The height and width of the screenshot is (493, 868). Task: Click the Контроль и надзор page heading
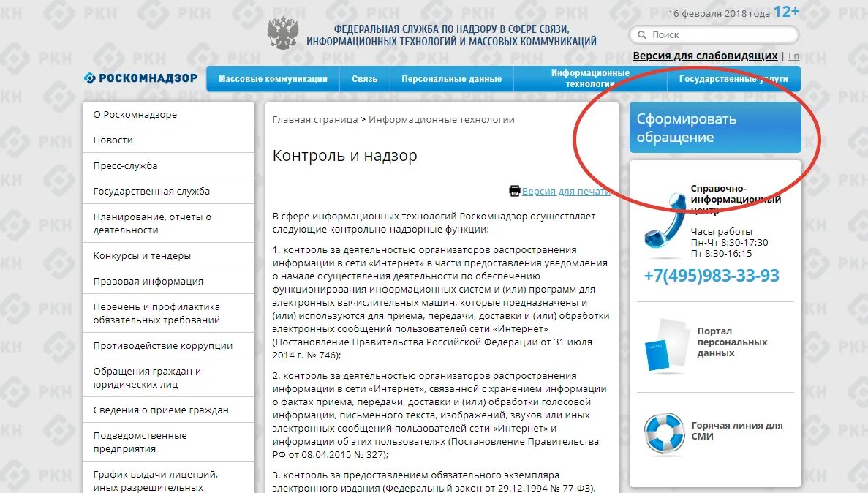click(345, 156)
